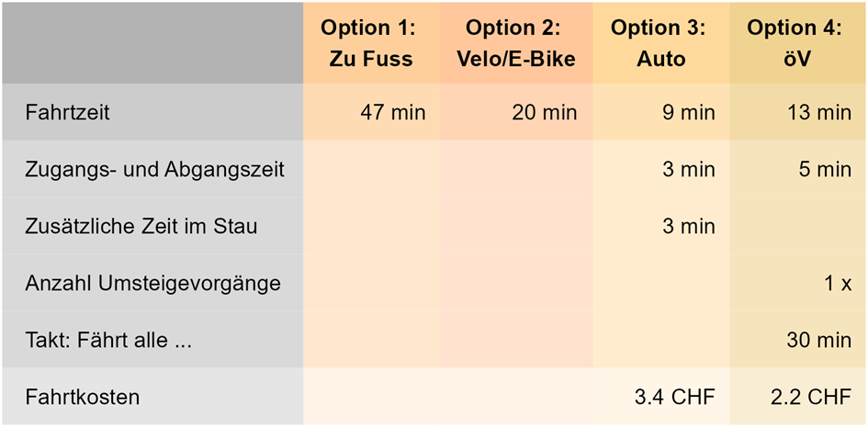Select the 9 min car travel time
Image resolution: width=868 pixels, height=427 pixels.
tap(687, 113)
